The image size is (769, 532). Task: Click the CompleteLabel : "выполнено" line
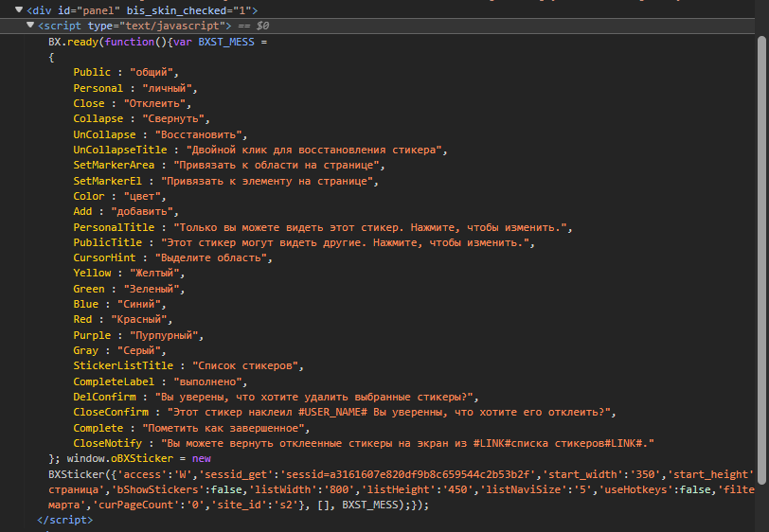[160, 382]
